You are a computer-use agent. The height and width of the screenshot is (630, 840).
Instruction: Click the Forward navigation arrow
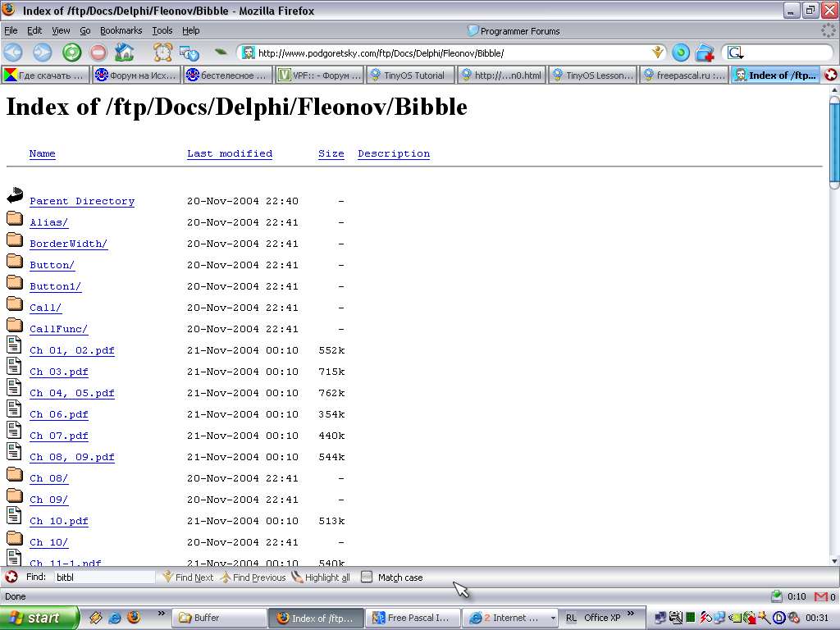[x=42, y=52]
